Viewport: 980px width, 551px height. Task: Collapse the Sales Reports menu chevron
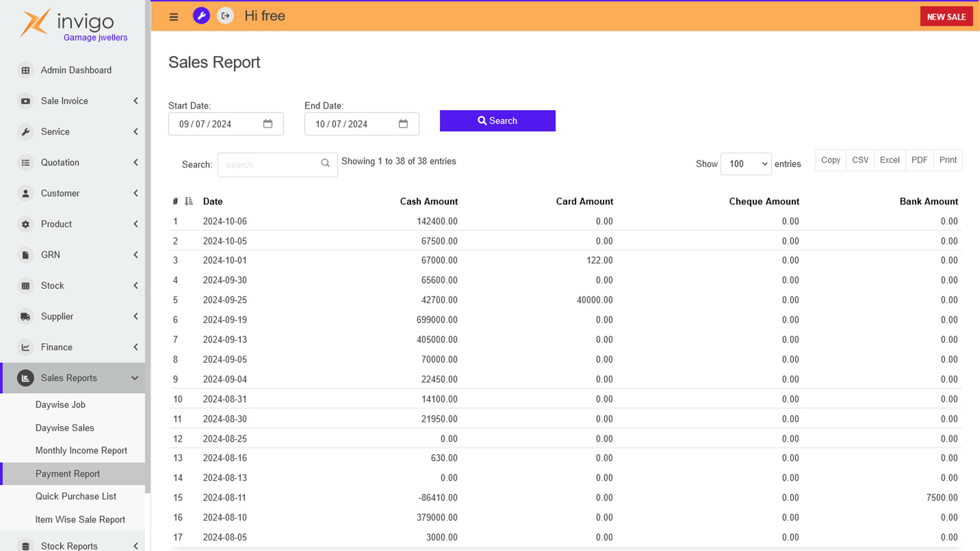(x=135, y=378)
